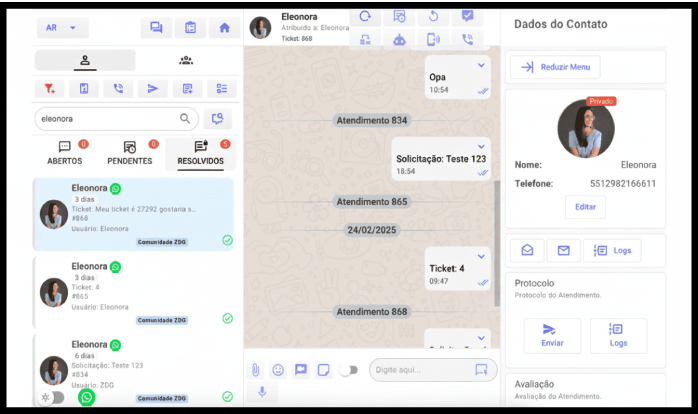The width and height of the screenshot is (698, 414).
Task: Expand the chevron on the 'Opa' message
Action: click(x=481, y=65)
